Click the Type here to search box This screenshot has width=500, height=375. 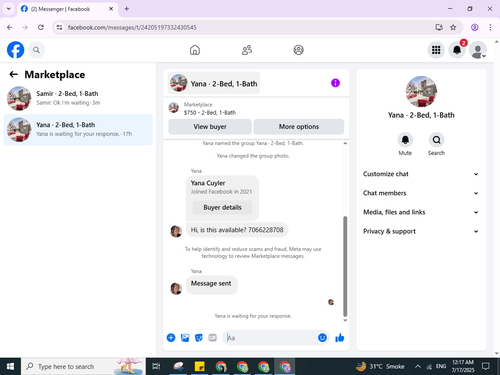(x=84, y=366)
